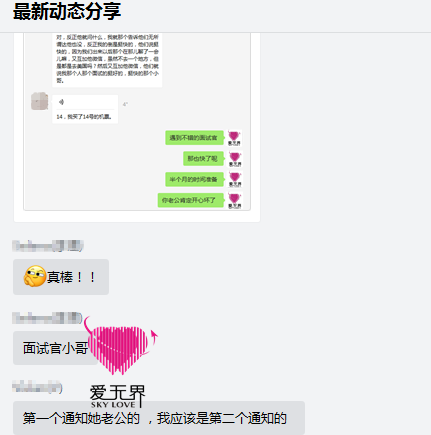
Task: Open blurred username above 面试官小哥 comment
Action: pos(47,318)
